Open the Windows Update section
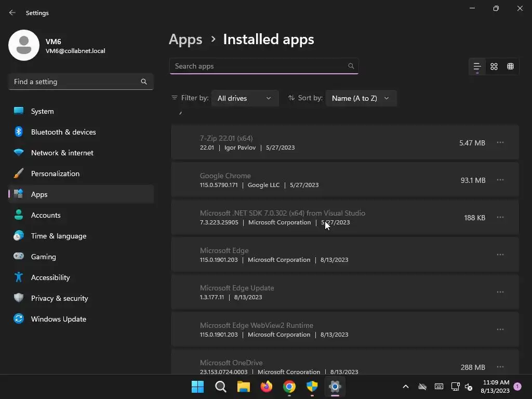 tap(59, 319)
